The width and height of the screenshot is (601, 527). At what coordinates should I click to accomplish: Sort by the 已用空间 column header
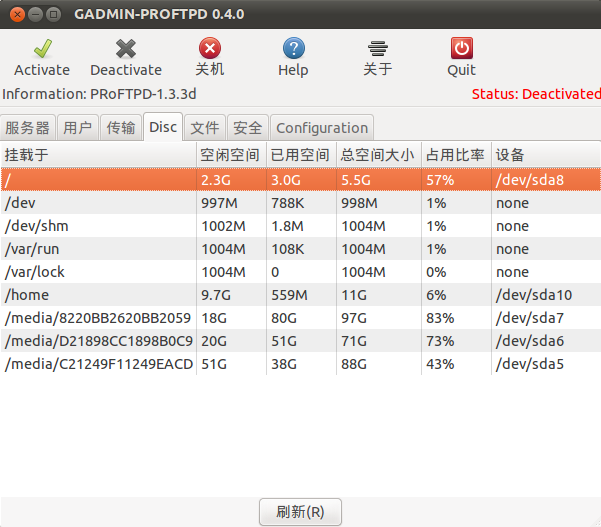(x=301, y=155)
